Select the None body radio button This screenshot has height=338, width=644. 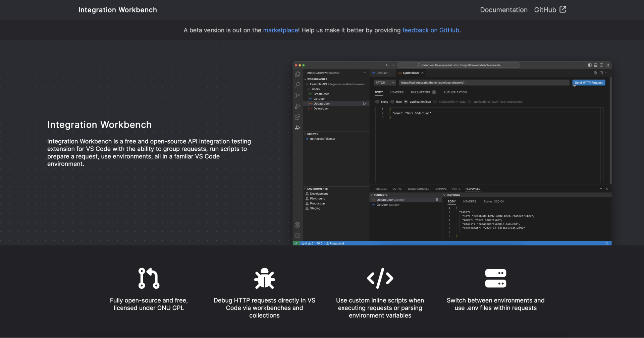[377, 102]
